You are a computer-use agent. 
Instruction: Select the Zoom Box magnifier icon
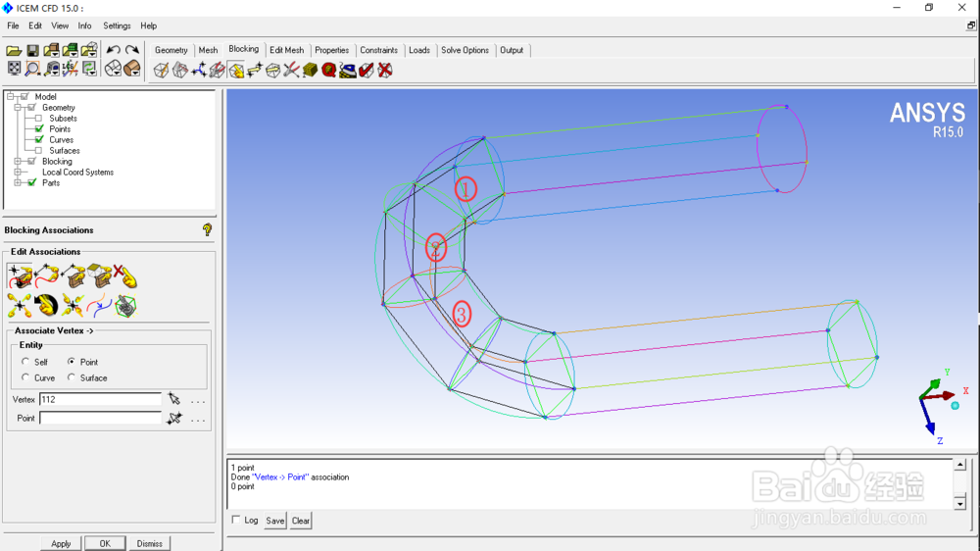pos(32,69)
